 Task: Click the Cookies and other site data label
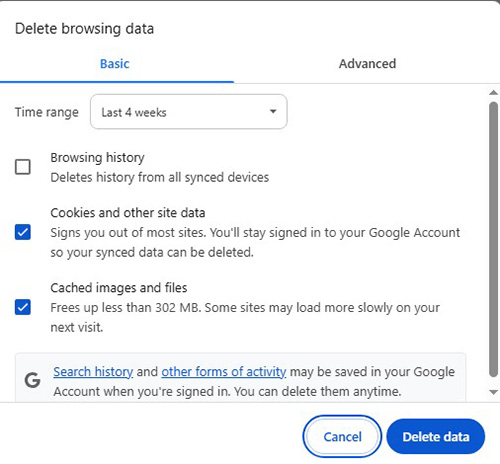[x=128, y=213]
